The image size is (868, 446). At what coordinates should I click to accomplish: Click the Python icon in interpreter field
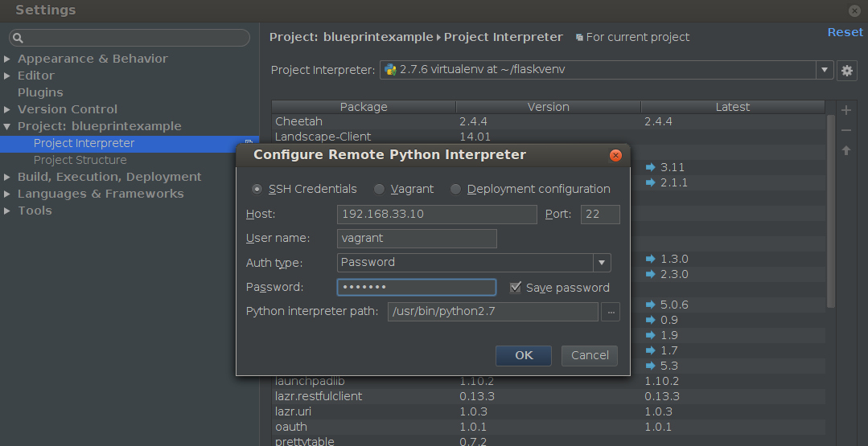[x=390, y=70]
